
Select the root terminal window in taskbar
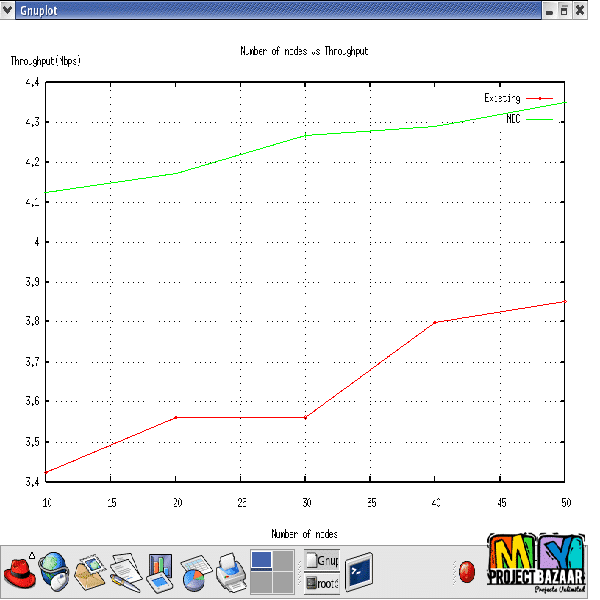click(x=322, y=583)
